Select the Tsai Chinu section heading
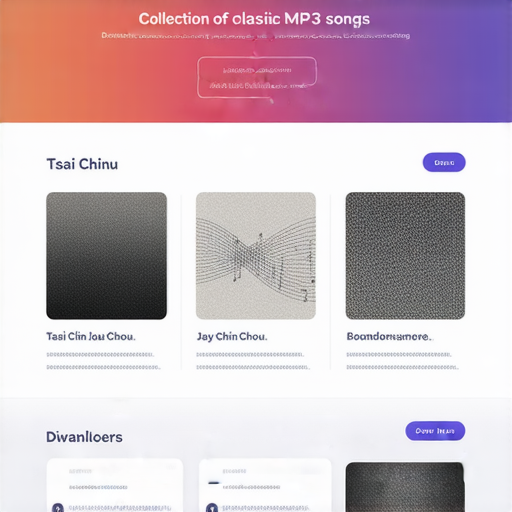 coord(82,164)
